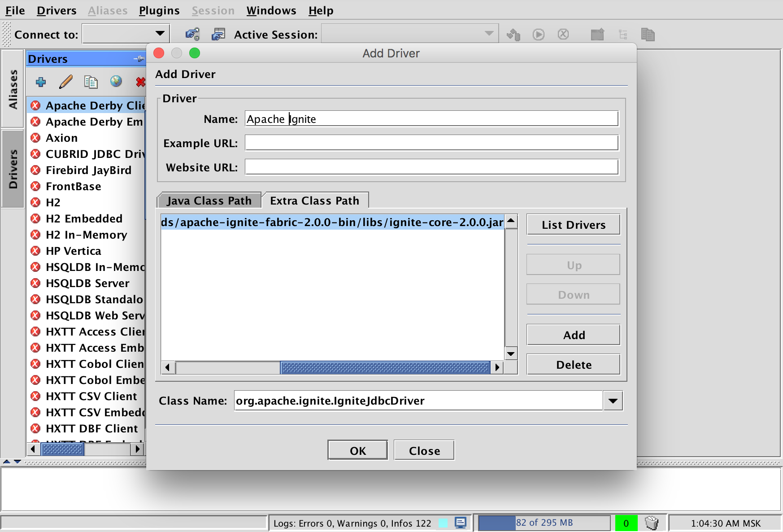This screenshot has width=783, height=532.
Task: Click the first grayed icon after Active Session
Action: tap(513, 35)
